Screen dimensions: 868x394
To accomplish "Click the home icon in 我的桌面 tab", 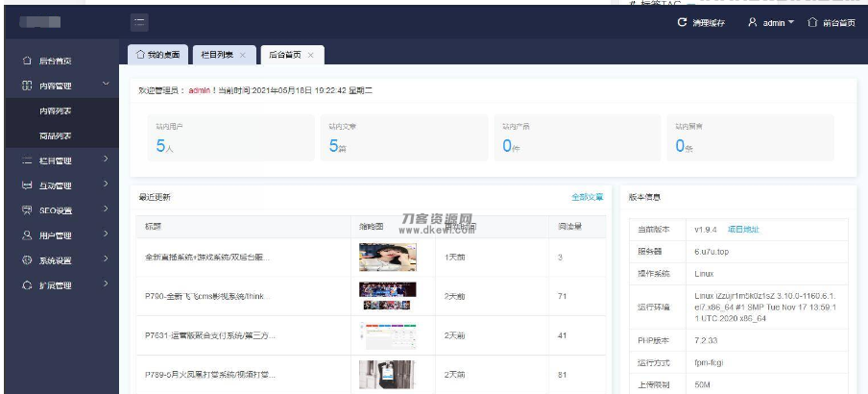I will [x=140, y=55].
